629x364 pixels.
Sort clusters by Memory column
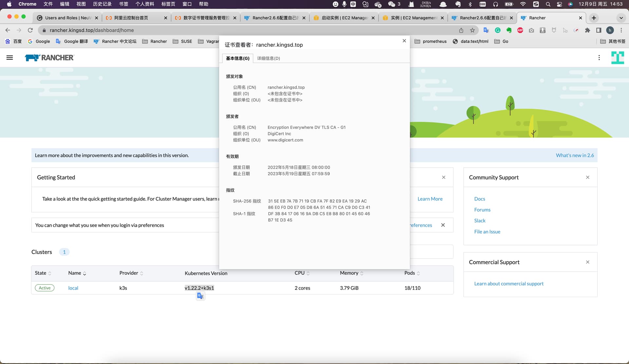[352, 273]
